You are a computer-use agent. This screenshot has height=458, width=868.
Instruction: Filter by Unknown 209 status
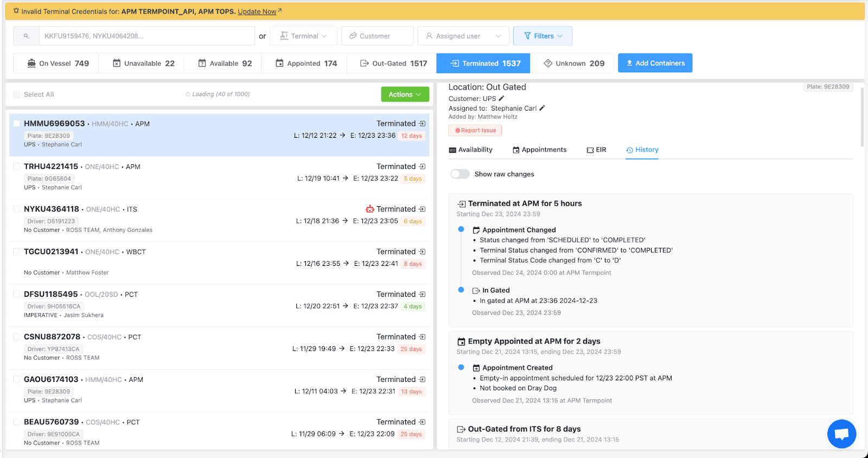point(572,63)
